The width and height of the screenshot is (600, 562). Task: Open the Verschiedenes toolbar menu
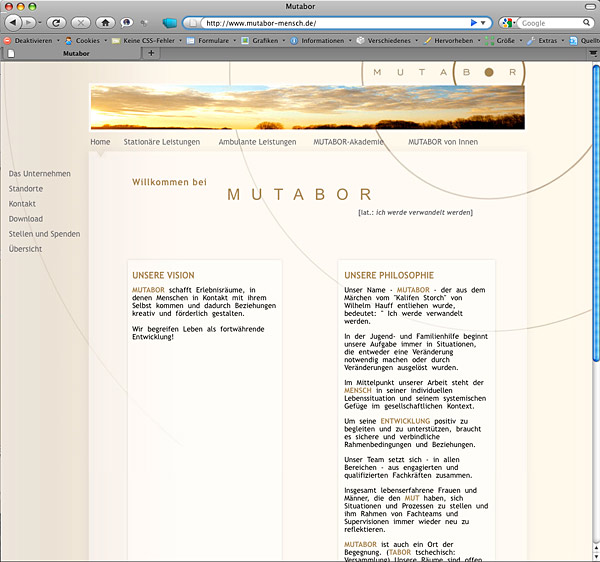(x=389, y=41)
